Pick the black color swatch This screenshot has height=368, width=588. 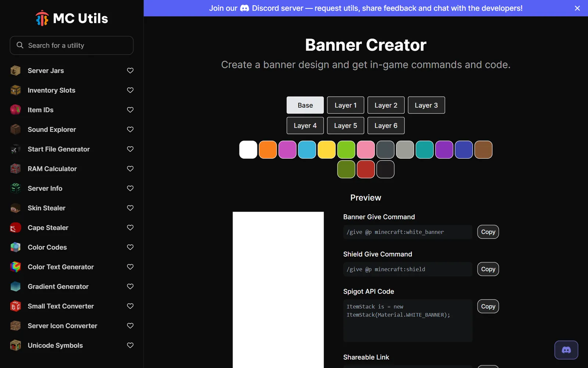[386, 169]
